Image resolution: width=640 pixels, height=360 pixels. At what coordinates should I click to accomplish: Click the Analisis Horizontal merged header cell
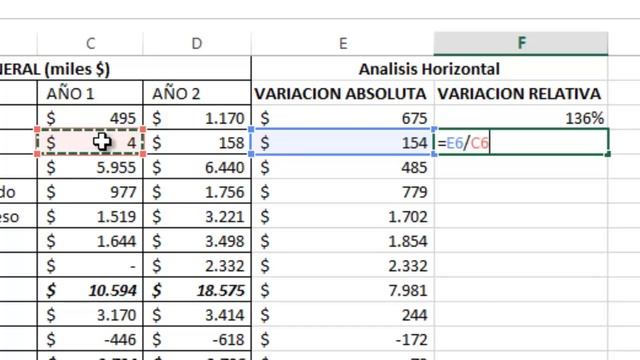429,69
